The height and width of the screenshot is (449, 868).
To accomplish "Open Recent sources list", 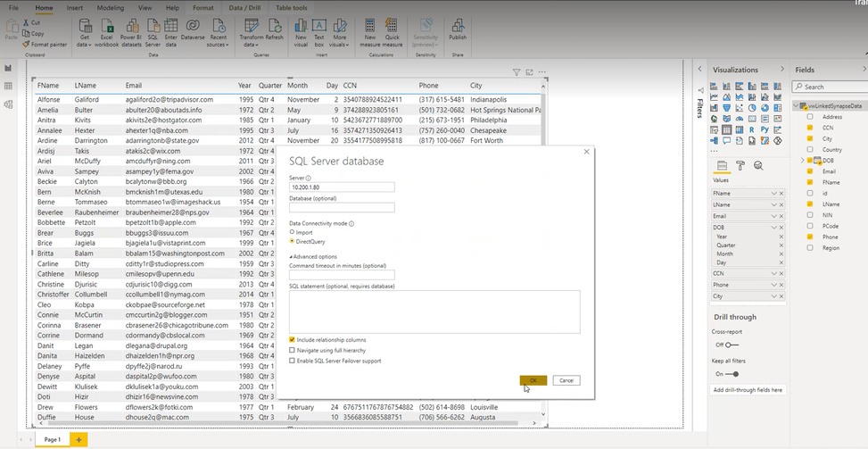I will click(x=218, y=33).
